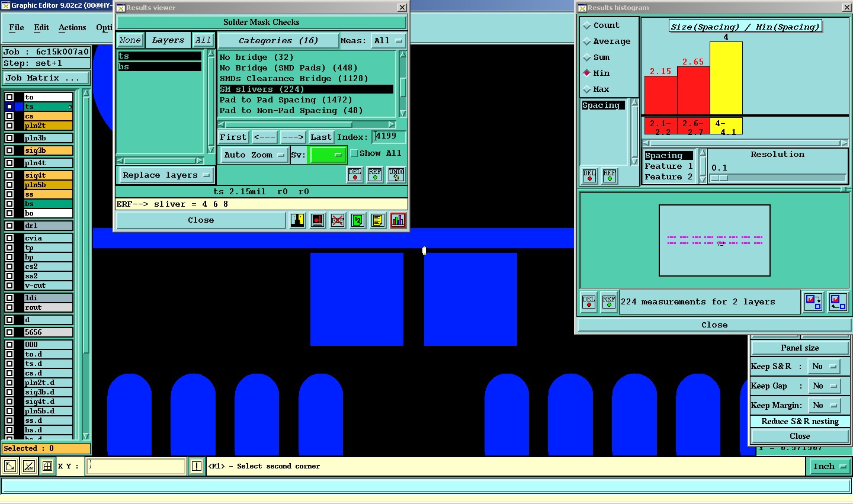Click First result button
This screenshot has width=853, height=504.
point(233,137)
